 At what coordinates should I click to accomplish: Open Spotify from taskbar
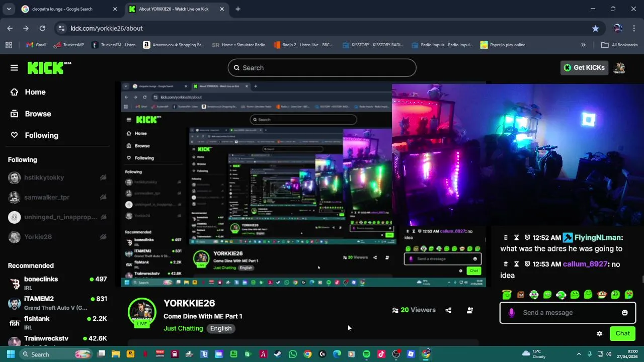(x=366, y=354)
